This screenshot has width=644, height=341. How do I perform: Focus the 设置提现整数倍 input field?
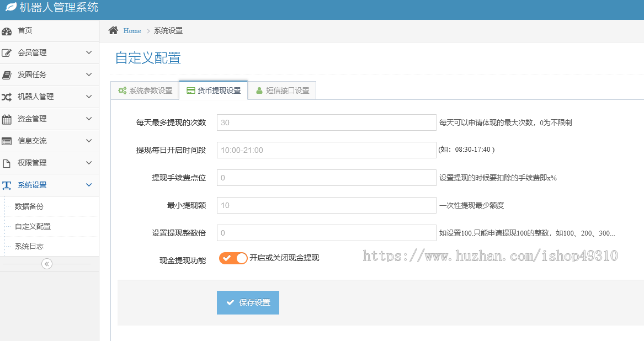click(327, 232)
